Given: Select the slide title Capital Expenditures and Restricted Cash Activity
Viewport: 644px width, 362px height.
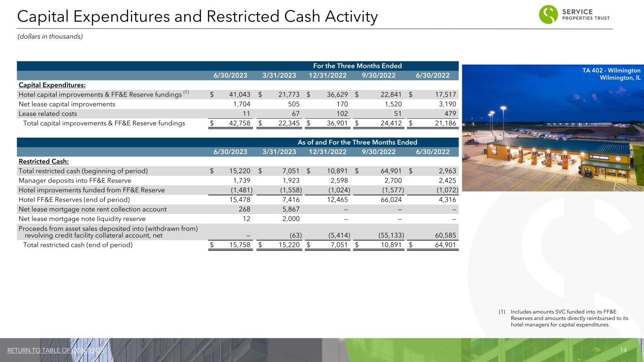Looking at the screenshot, I should click(x=197, y=16).
